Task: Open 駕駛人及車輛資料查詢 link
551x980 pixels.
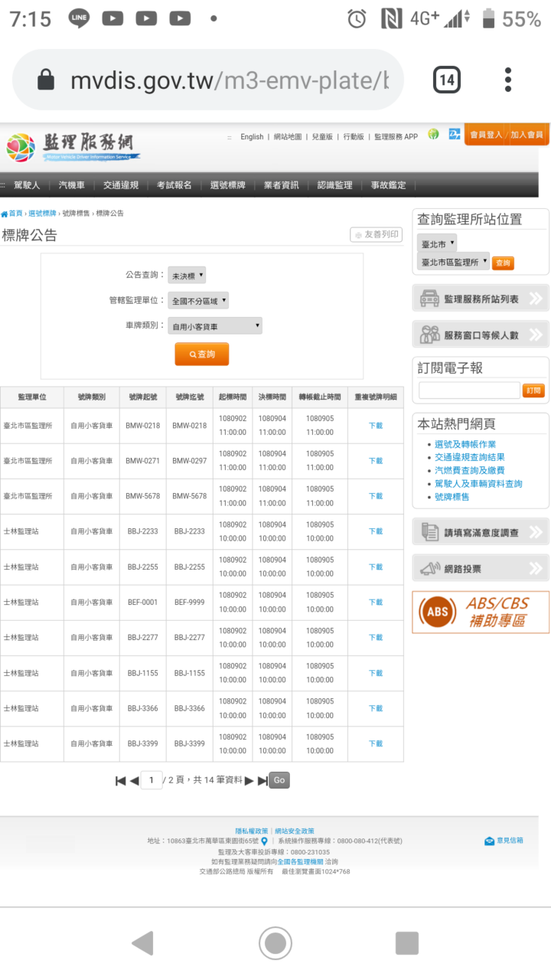Action: (478, 484)
